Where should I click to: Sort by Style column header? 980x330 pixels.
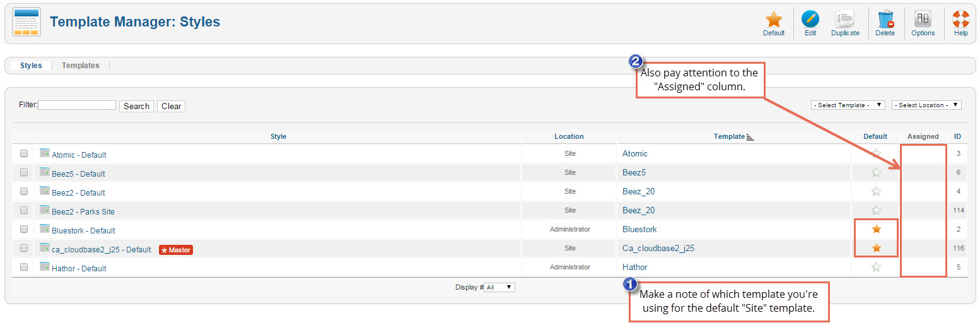pos(278,136)
